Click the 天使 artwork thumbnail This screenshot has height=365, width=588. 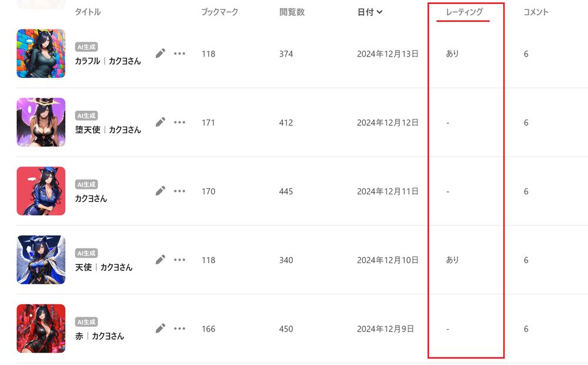[x=41, y=260]
